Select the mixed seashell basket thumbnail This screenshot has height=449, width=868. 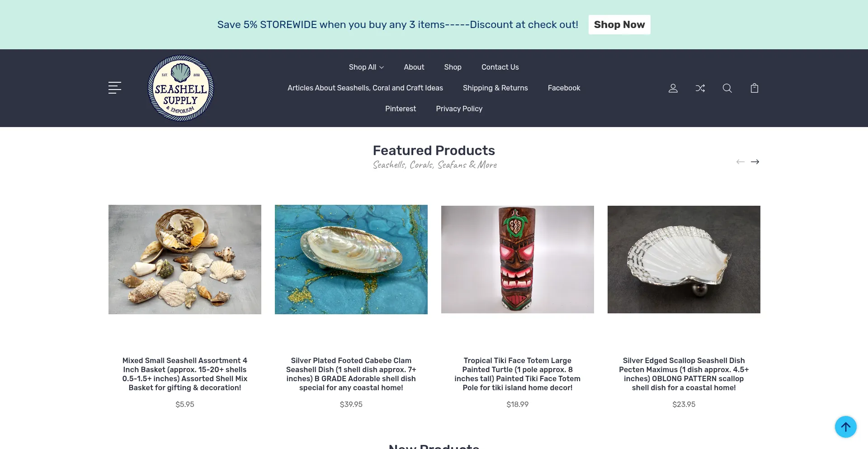185,260
